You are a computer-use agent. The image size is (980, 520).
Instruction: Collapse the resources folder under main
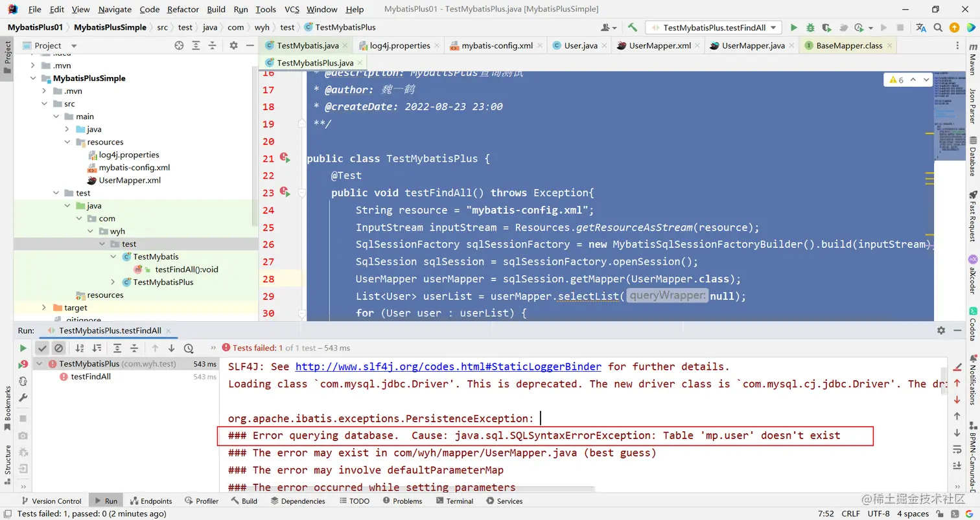tap(67, 142)
